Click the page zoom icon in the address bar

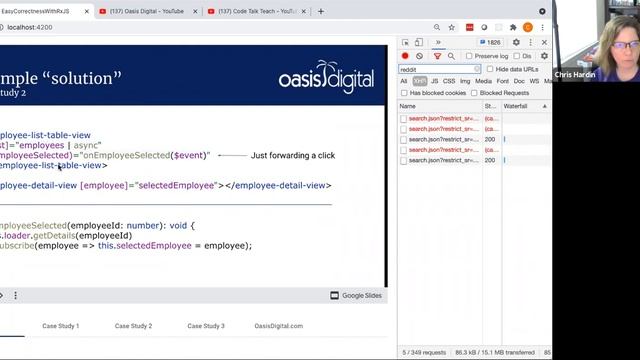437,27
